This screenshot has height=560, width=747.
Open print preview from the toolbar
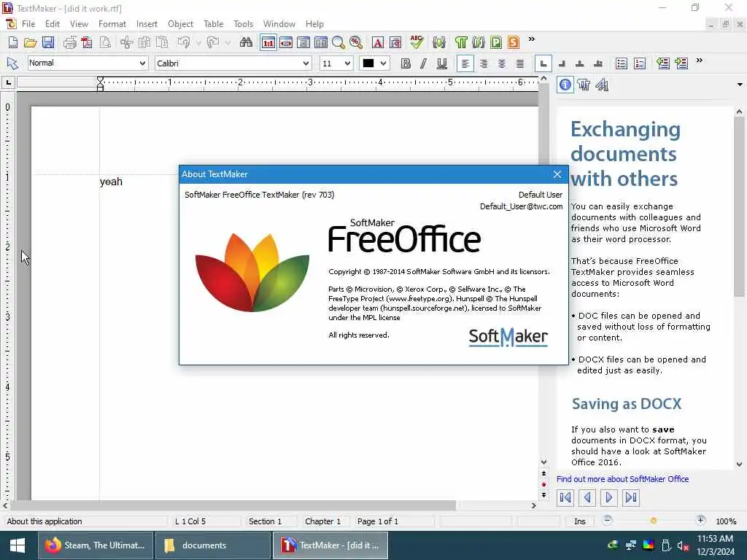tap(105, 42)
